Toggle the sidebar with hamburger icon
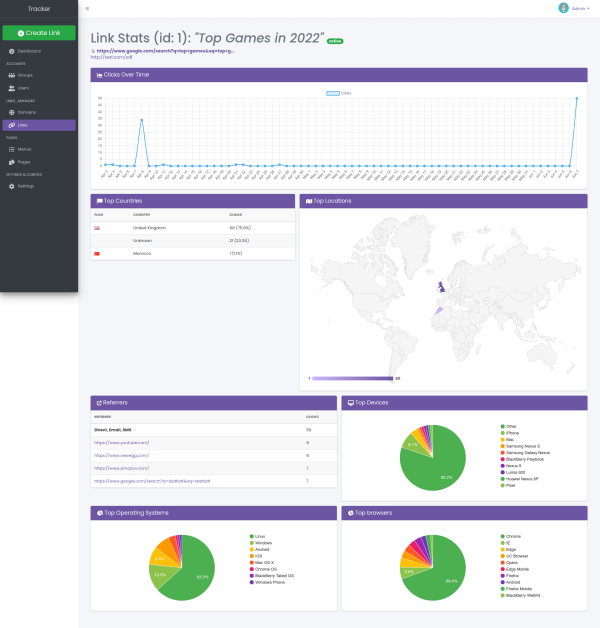Image resolution: width=600 pixels, height=628 pixels. [x=87, y=8]
